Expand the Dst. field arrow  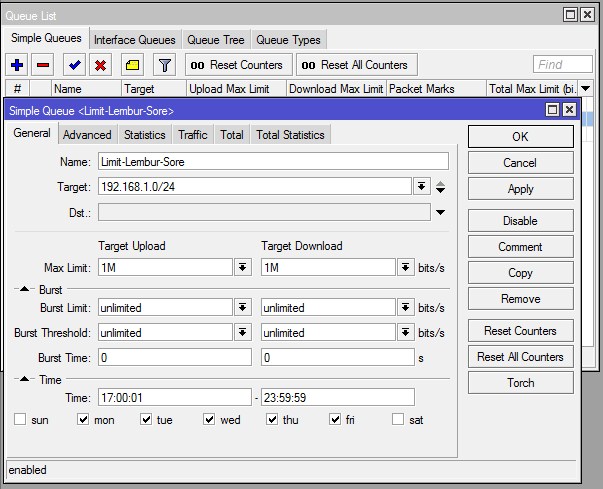coord(440,213)
